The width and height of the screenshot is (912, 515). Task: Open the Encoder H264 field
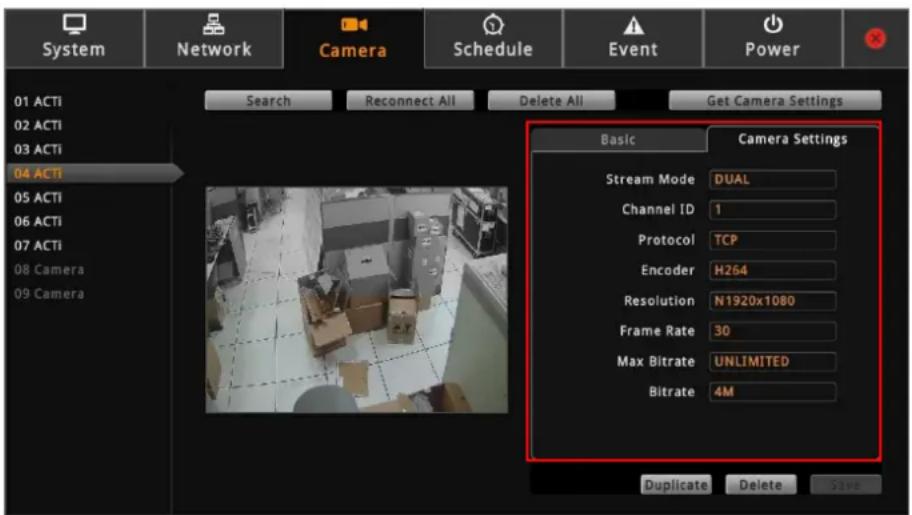(x=772, y=270)
